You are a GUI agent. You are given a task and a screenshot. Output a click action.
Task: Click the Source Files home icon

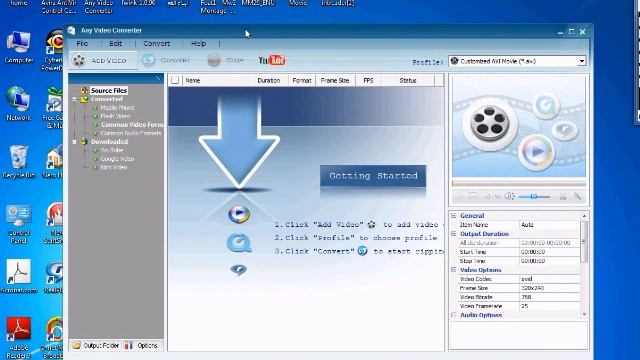(84, 91)
